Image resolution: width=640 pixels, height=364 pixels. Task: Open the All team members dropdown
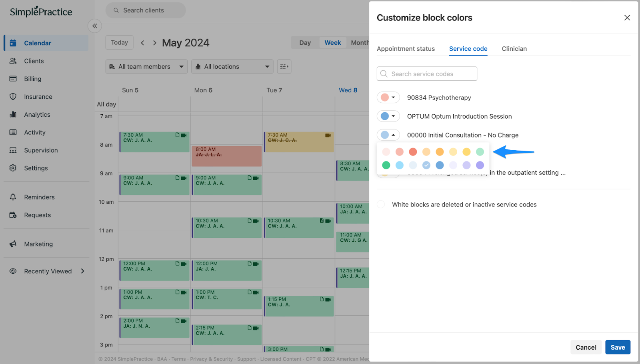click(x=146, y=67)
